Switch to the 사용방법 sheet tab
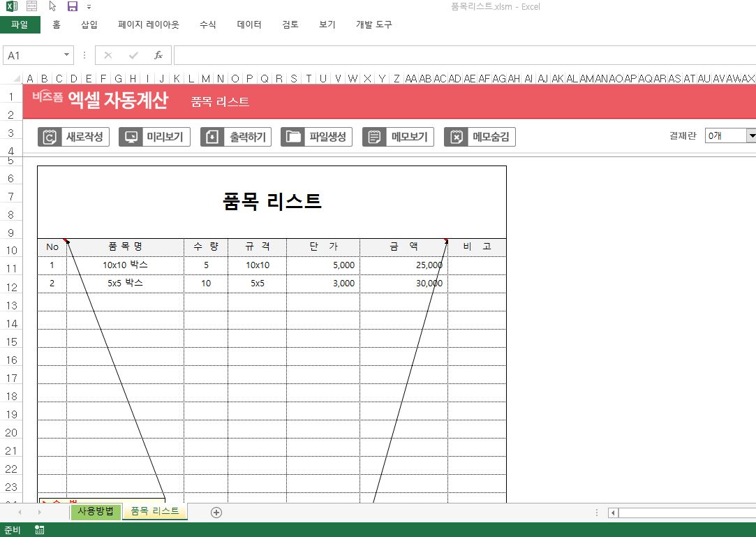 96,511
